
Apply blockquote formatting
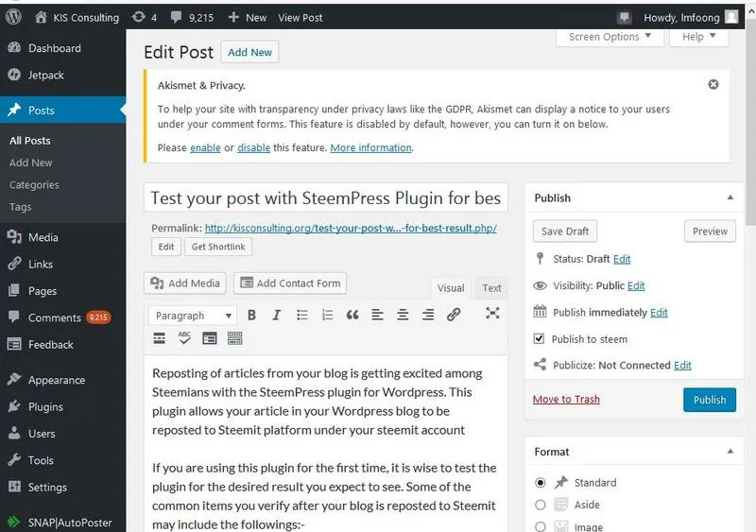pos(352,315)
